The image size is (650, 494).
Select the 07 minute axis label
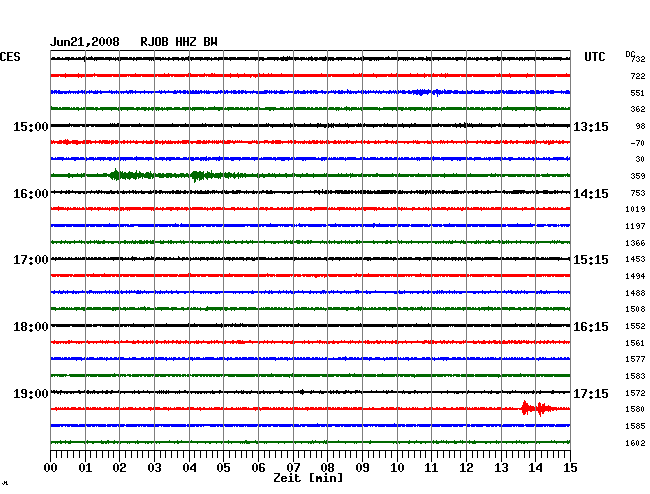(x=293, y=467)
